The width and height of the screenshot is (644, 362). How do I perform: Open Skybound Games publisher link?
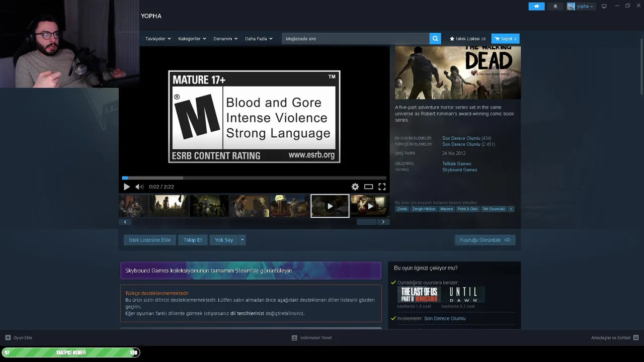[460, 170]
